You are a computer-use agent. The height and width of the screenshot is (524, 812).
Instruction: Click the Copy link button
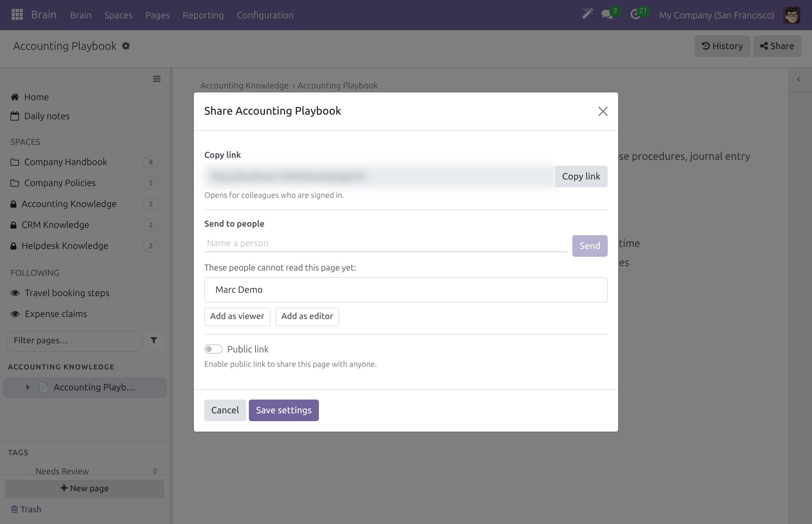pyautogui.click(x=581, y=177)
